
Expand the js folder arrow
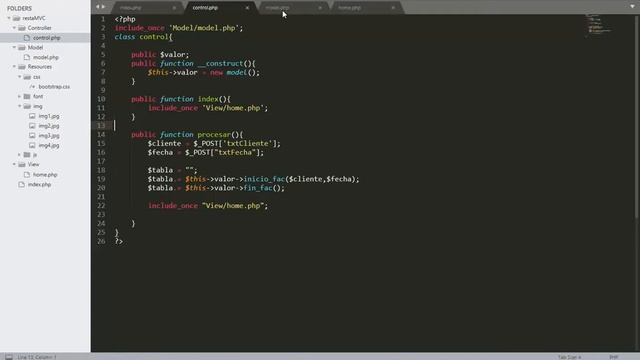click(20, 155)
